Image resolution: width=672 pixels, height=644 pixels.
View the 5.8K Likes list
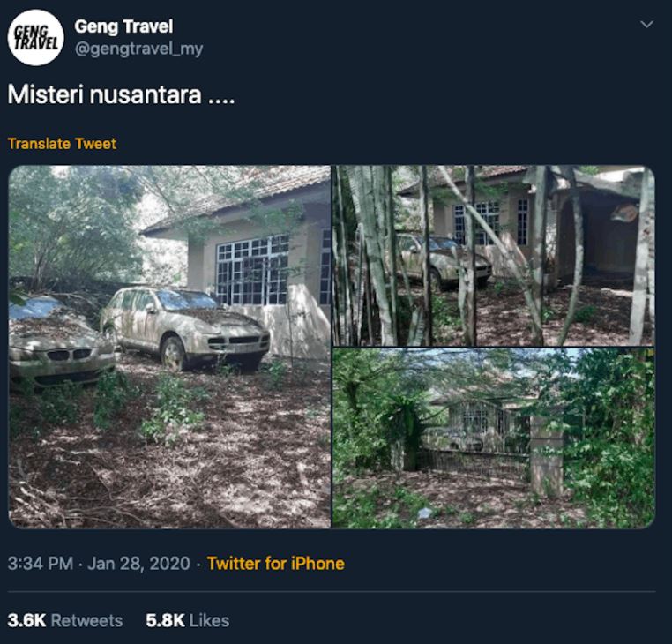tap(187, 620)
